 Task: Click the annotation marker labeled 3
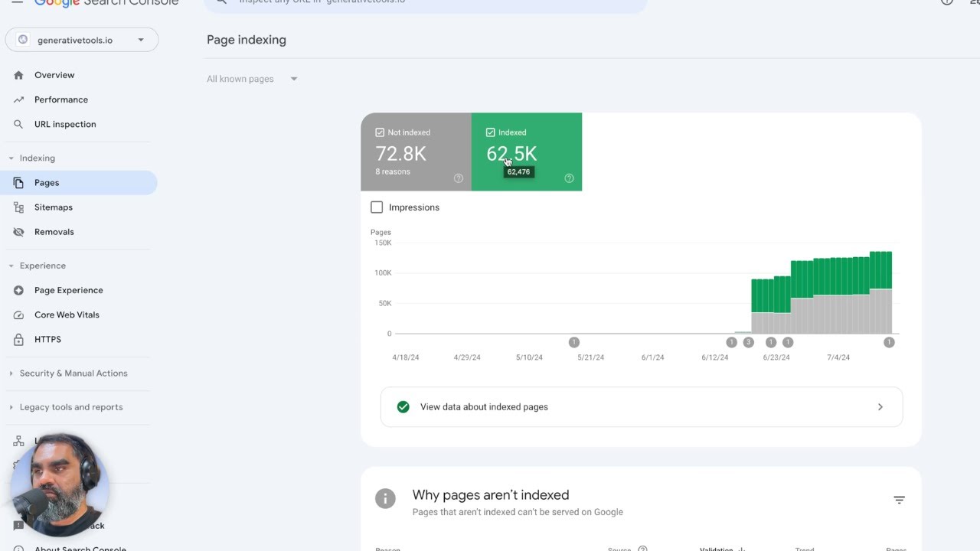[x=749, y=342]
